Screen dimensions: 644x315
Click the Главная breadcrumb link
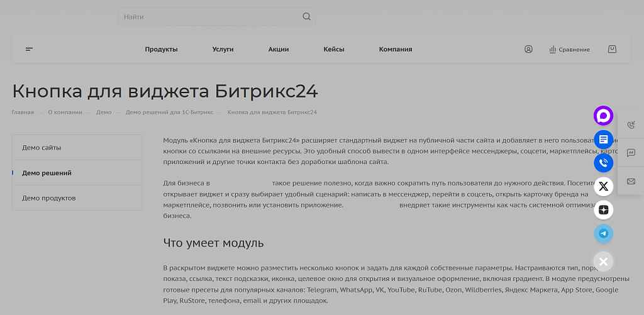(23, 113)
